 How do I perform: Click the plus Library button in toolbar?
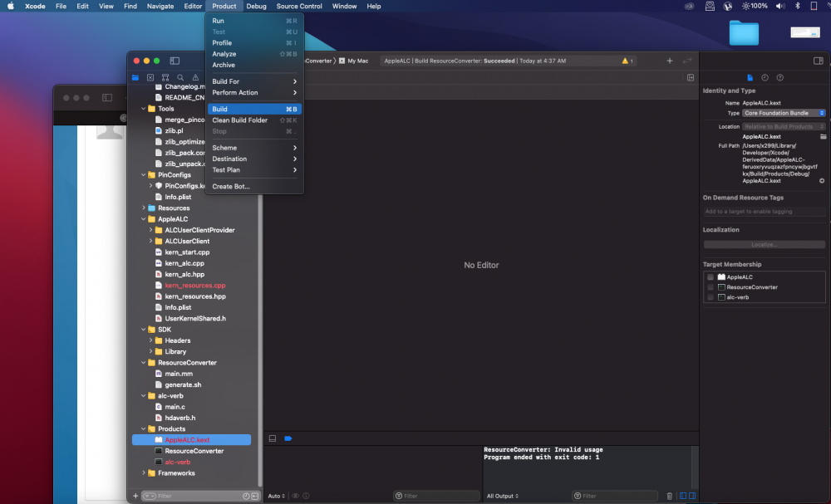click(x=669, y=61)
